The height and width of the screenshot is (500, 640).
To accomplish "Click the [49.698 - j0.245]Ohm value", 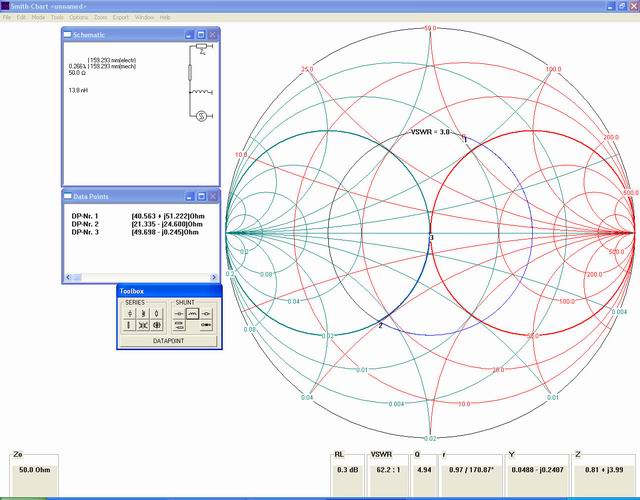I will (x=165, y=232).
